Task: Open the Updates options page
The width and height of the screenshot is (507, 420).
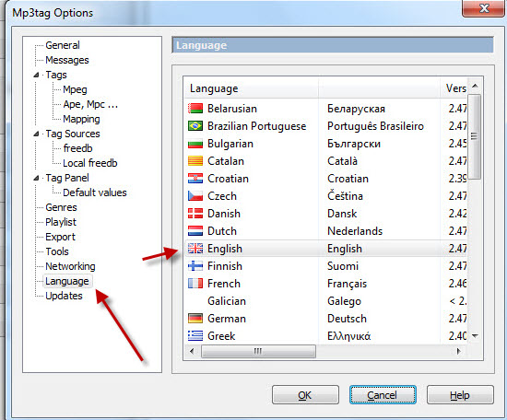Action: [x=64, y=296]
